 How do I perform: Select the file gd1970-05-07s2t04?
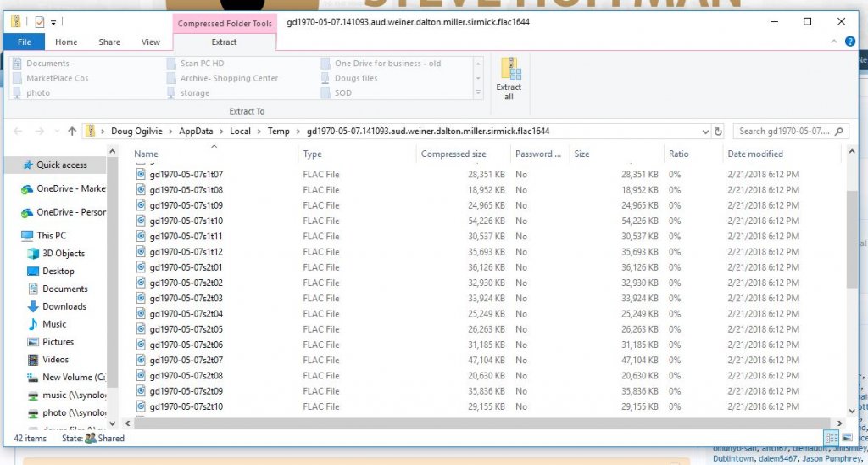coord(186,314)
